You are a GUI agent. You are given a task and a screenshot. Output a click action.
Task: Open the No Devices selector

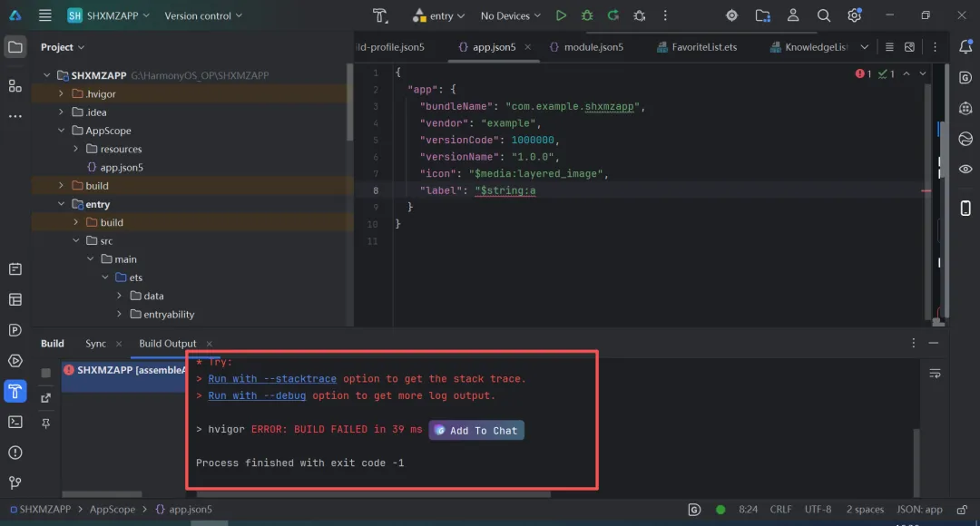tap(510, 15)
